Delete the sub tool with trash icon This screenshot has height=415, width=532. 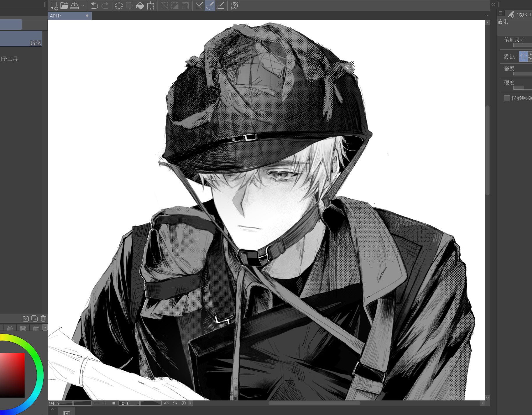43,319
